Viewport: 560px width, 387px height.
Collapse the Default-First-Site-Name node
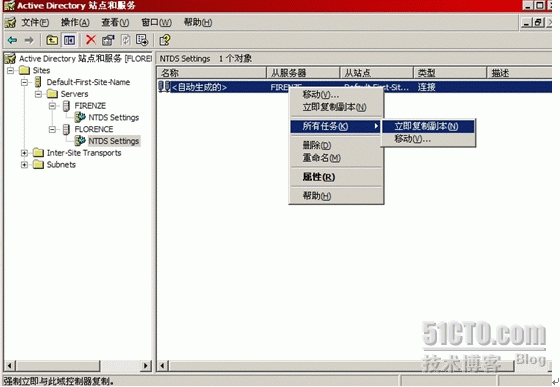pyautogui.click(x=24, y=82)
